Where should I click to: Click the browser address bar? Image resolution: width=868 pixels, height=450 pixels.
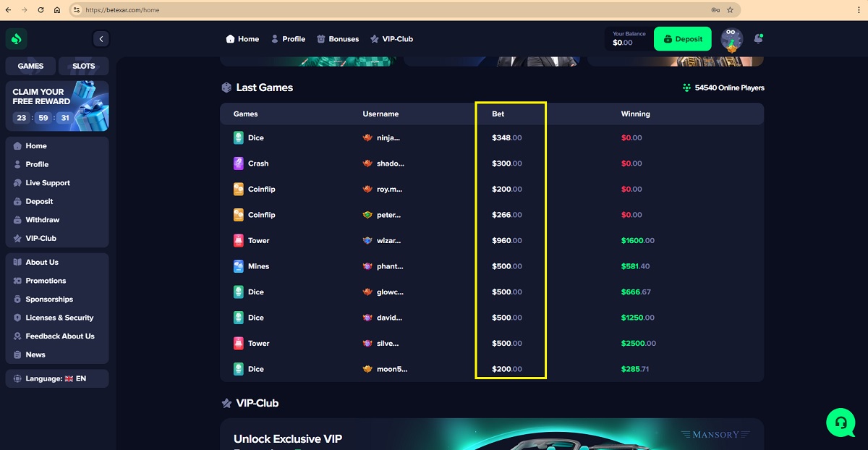(394, 10)
